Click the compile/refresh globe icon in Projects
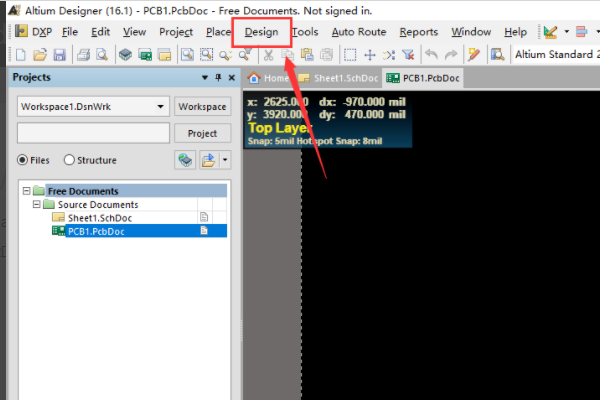This screenshot has height=400, width=600. 185,160
